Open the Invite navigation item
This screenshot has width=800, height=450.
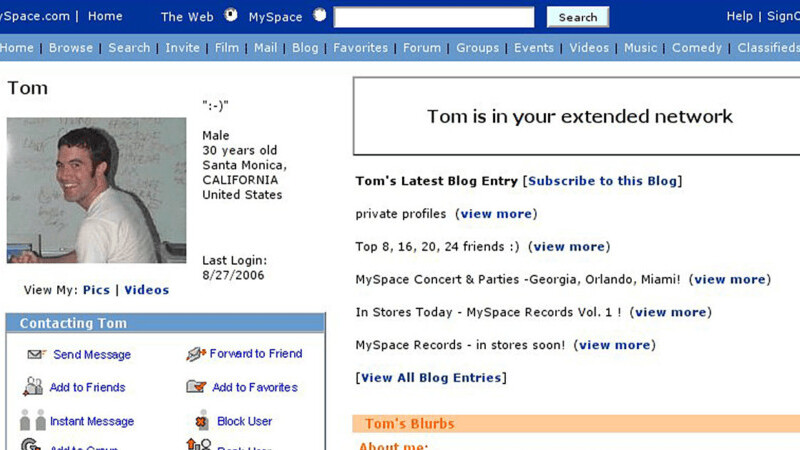tap(182, 48)
